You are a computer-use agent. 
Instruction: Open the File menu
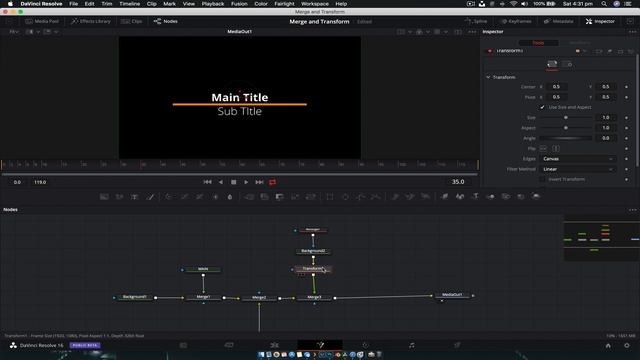(73, 4)
